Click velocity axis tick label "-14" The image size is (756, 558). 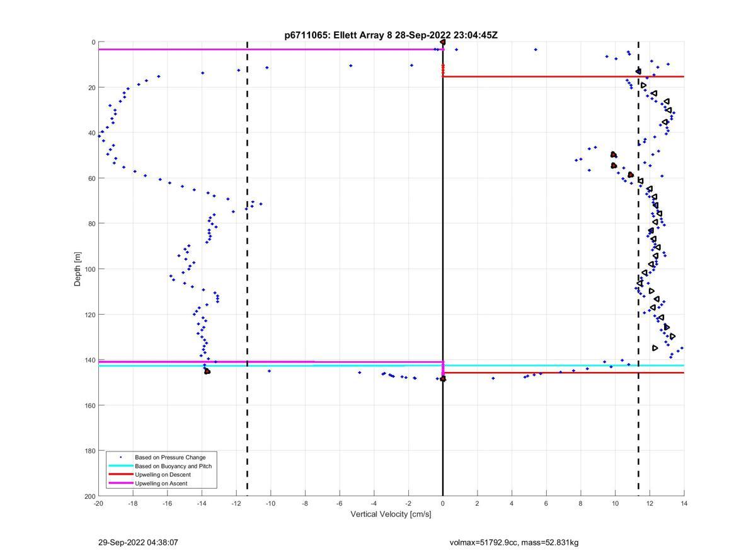(202, 503)
